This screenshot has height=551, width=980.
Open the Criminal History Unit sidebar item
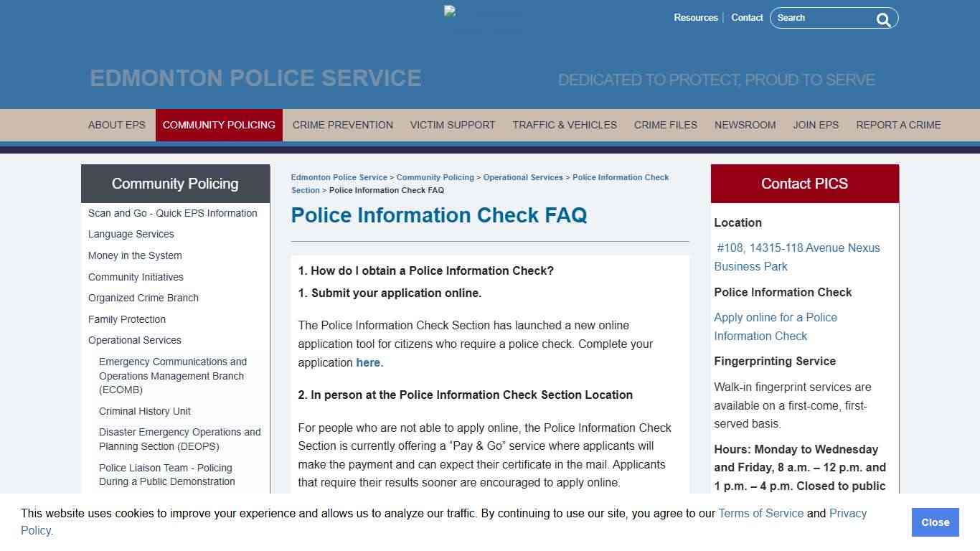[144, 411]
